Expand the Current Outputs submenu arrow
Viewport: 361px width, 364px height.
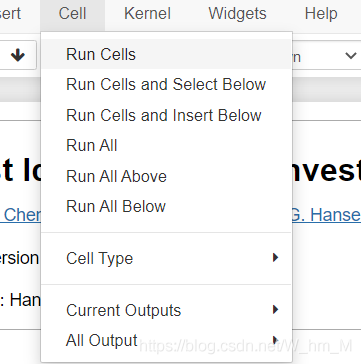(275, 310)
